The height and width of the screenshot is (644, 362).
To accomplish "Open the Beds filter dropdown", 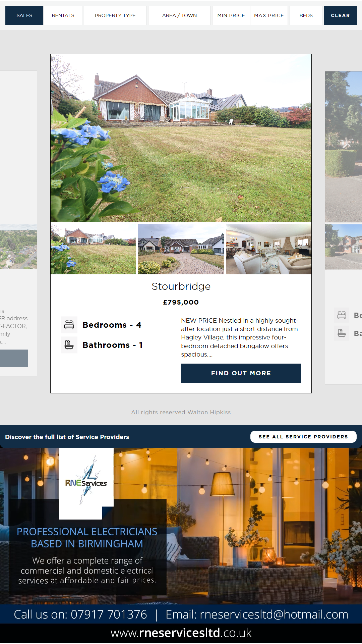I will (306, 15).
